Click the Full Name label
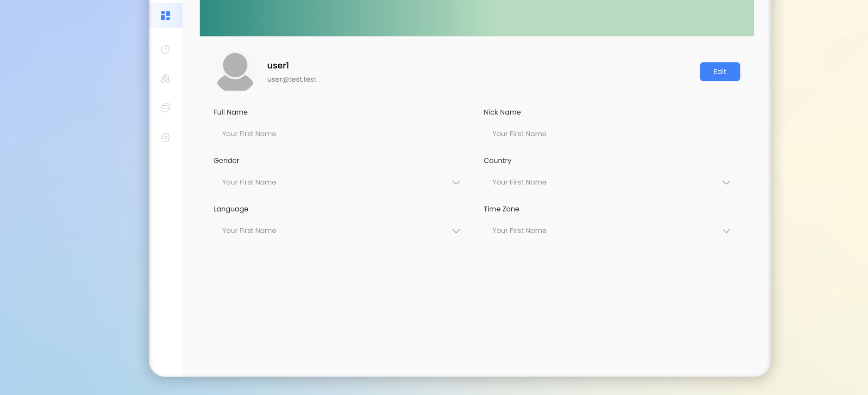Screen dimensions: 868x395 pos(231,112)
